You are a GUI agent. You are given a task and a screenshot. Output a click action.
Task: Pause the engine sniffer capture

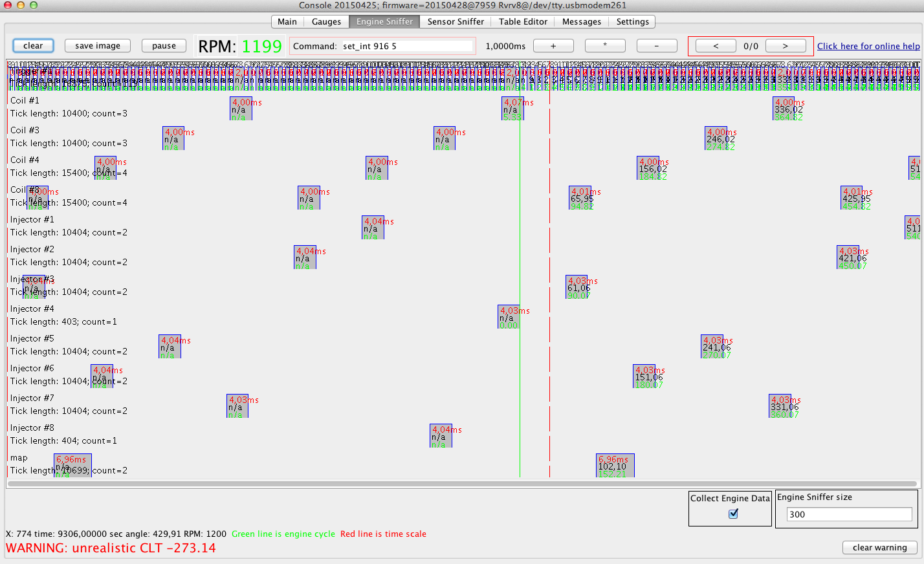(x=164, y=46)
